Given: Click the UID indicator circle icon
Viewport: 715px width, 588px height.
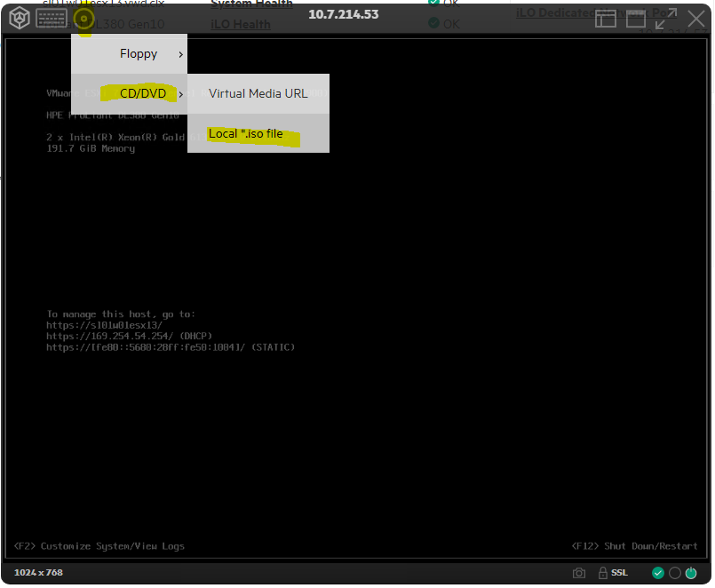Looking at the screenshot, I should point(675,573).
